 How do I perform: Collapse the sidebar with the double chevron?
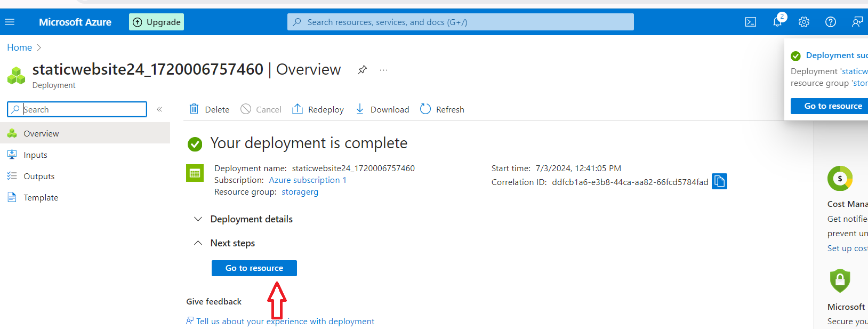pos(159,109)
